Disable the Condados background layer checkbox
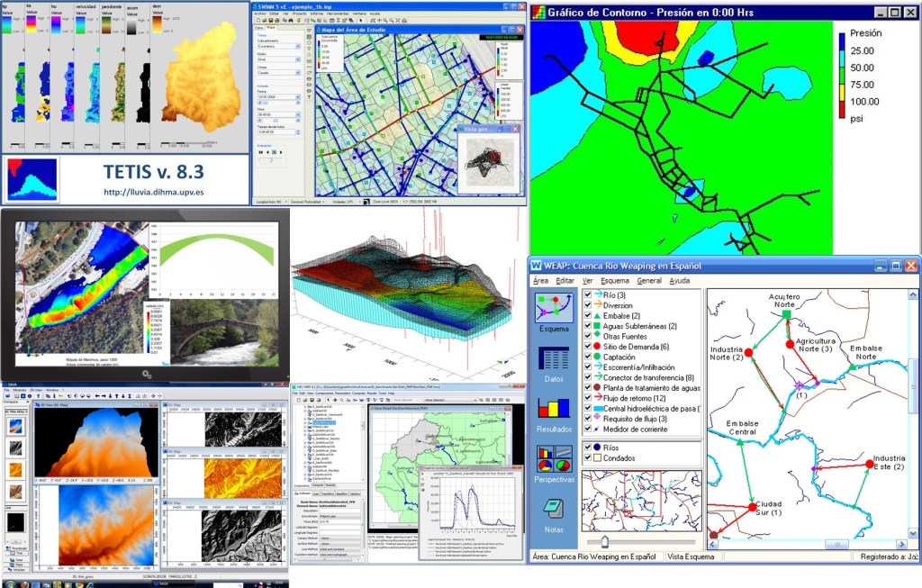This screenshot has height=588, width=922. tap(588, 457)
